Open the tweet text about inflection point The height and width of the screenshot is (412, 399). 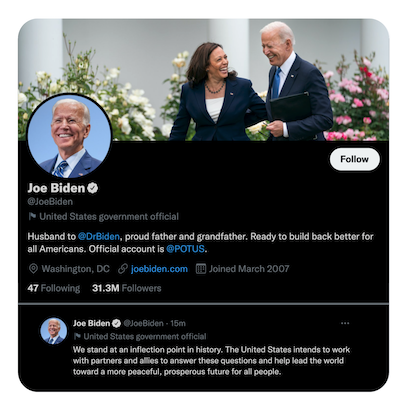tap(211, 361)
